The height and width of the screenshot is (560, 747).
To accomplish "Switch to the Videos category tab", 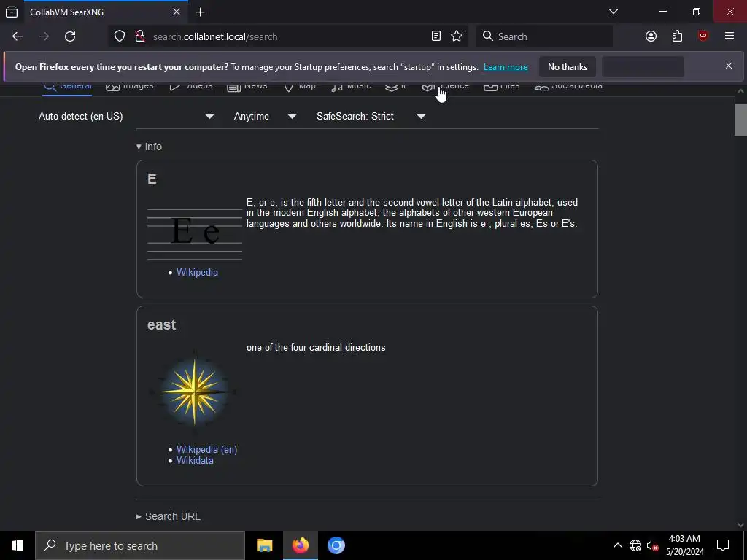I will (191, 87).
